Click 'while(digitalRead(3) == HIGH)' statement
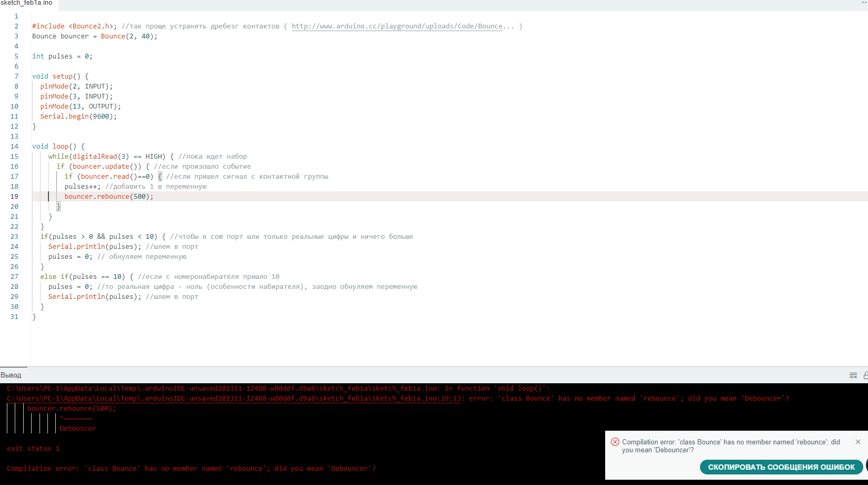Viewport: 868px width, 485px height. click(107, 157)
